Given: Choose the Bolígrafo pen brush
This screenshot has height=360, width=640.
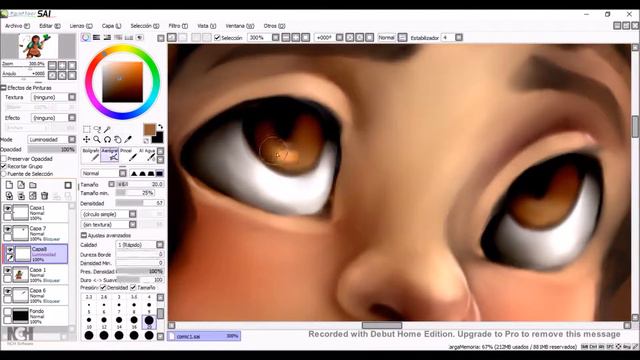Looking at the screenshot, I should point(91,155).
